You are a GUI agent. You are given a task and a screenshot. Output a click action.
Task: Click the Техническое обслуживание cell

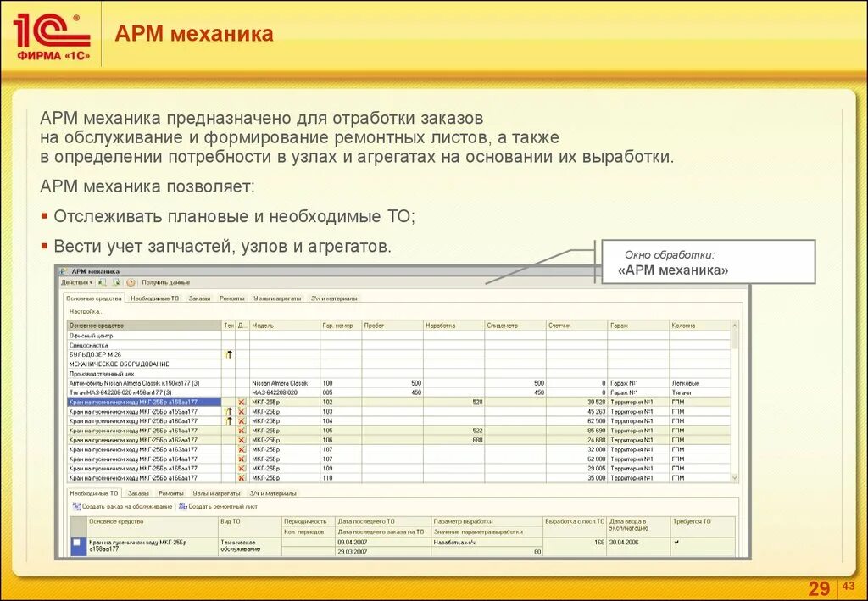(x=250, y=546)
